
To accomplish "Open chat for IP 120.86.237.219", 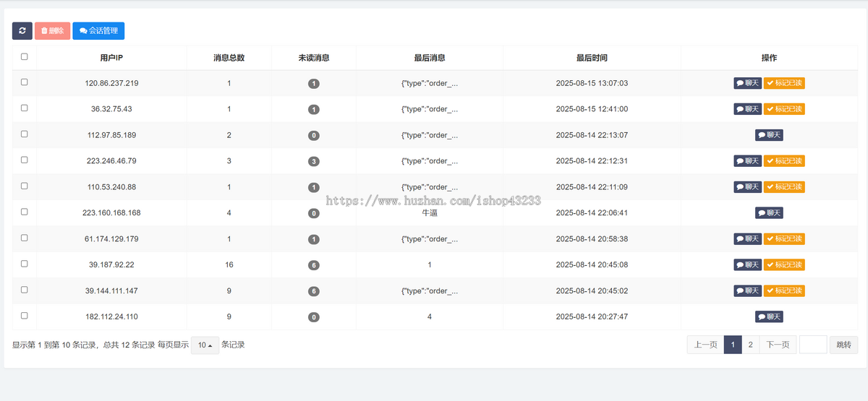I will (747, 83).
